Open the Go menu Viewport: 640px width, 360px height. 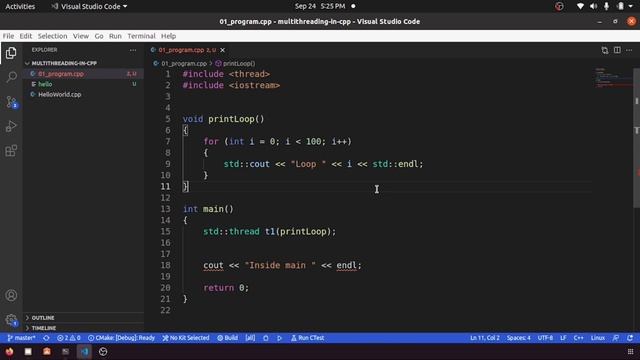point(99,36)
